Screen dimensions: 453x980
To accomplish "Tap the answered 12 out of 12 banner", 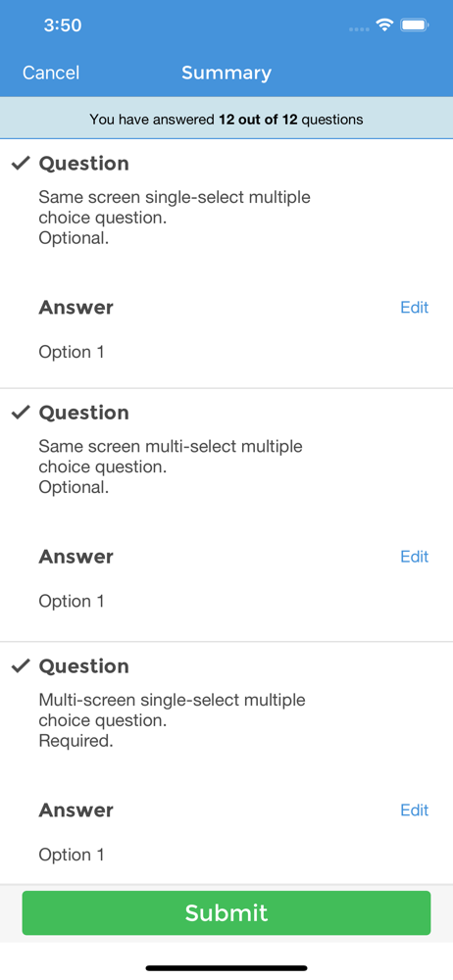I will click(x=226, y=119).
